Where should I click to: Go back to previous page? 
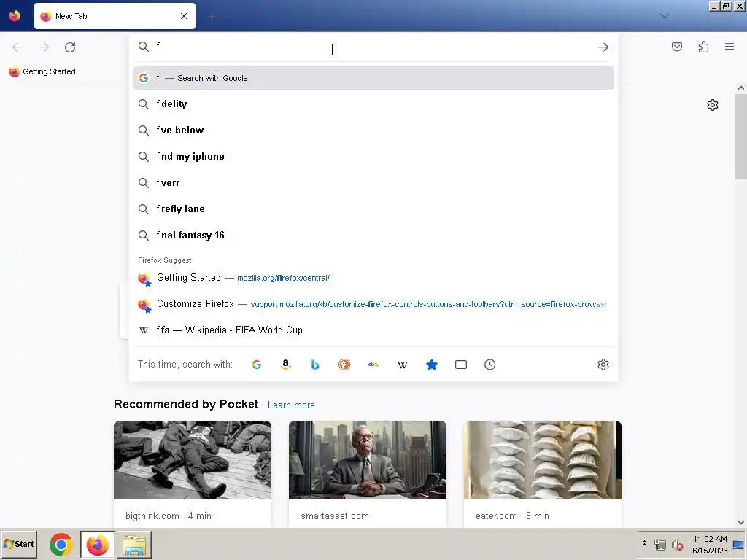(18, 47)
